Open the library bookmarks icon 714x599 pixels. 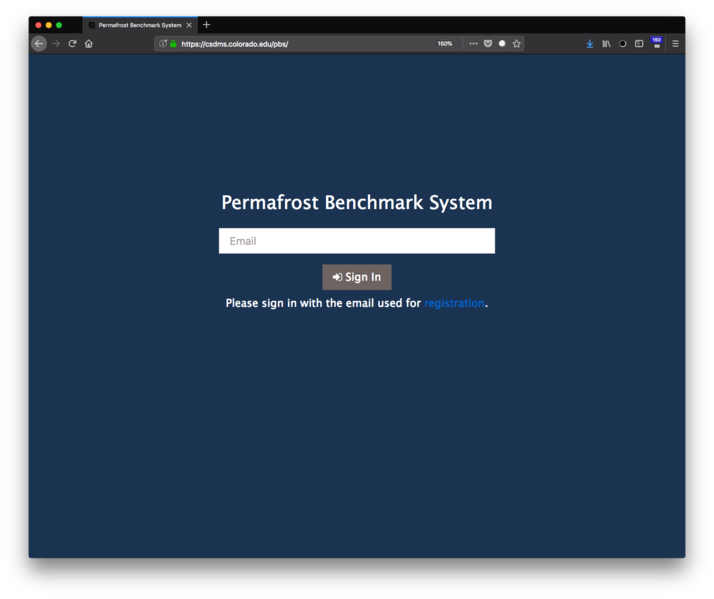[606, 44]
